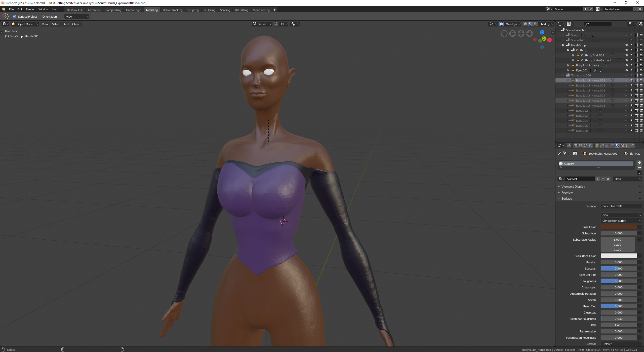
Task: Open the Particles properties tab
Action: click(x=627, y=146)
